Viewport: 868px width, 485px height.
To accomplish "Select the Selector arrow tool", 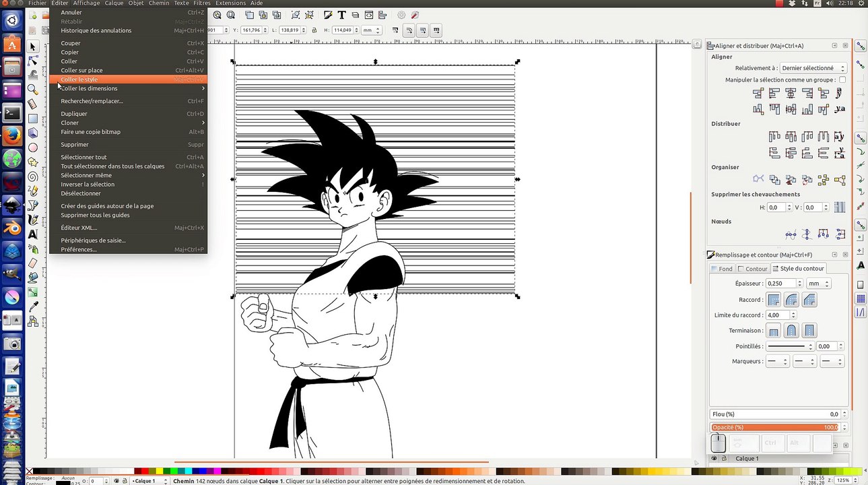I will pos(33,46).
